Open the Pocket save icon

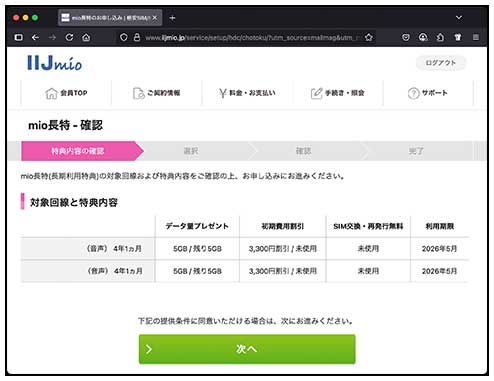pyautogui.click(x=406, y=37)
